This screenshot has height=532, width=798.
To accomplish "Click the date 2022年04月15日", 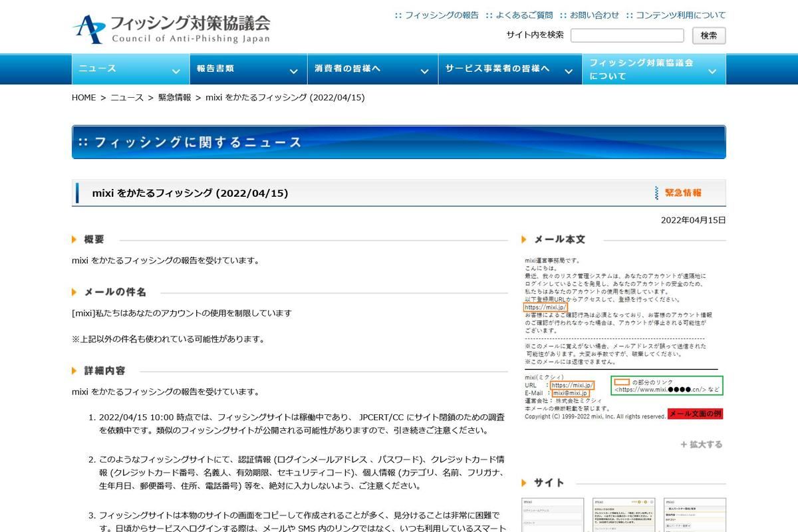I will click(x=694, y=220).
